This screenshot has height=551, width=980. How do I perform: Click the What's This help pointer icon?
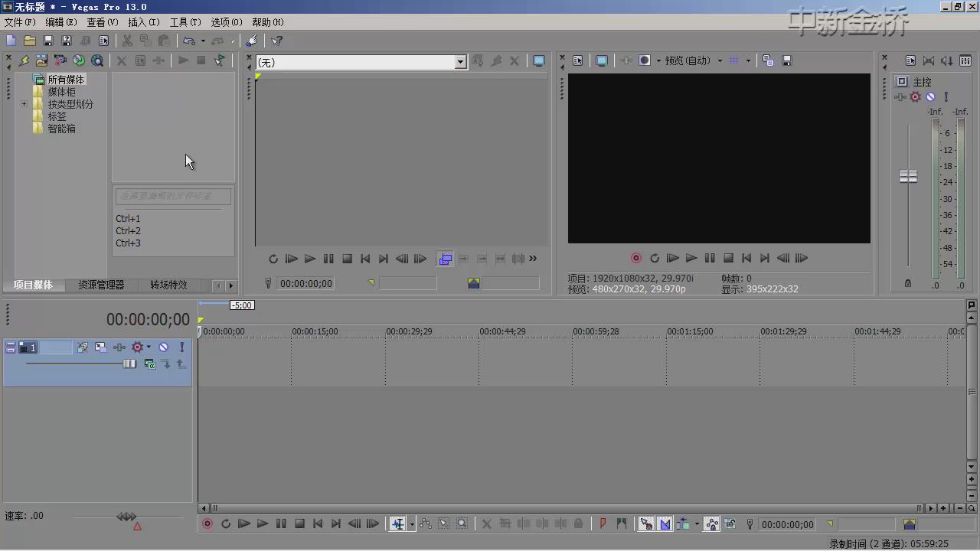(x=277, y=41)
